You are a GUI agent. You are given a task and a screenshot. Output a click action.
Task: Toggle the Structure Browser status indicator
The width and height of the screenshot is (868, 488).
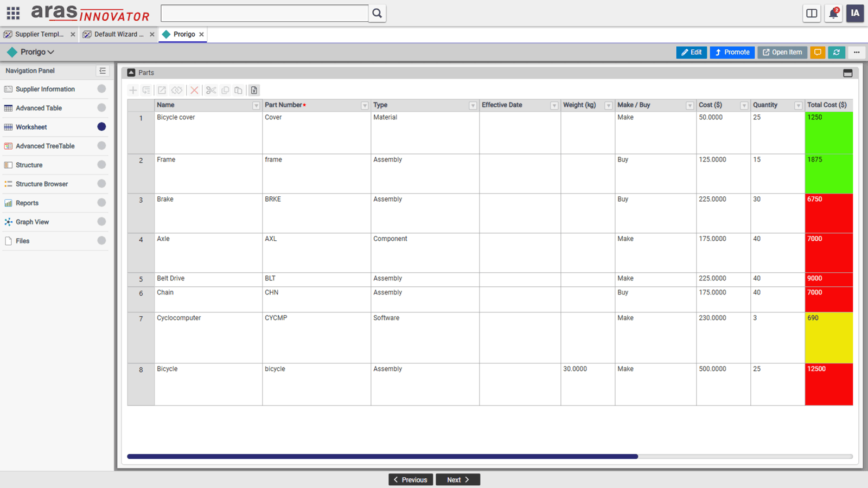pyautogui.click(x=101, y=184)
